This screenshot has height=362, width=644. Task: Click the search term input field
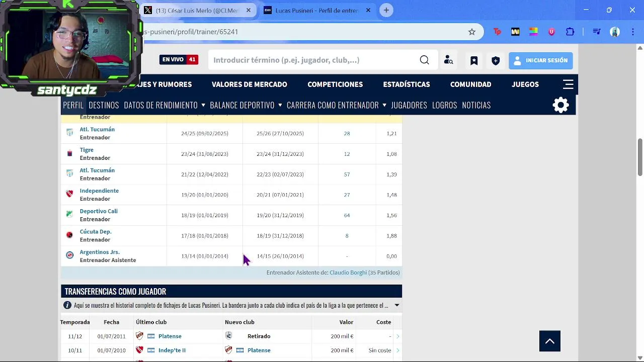(x=312, y=60)
